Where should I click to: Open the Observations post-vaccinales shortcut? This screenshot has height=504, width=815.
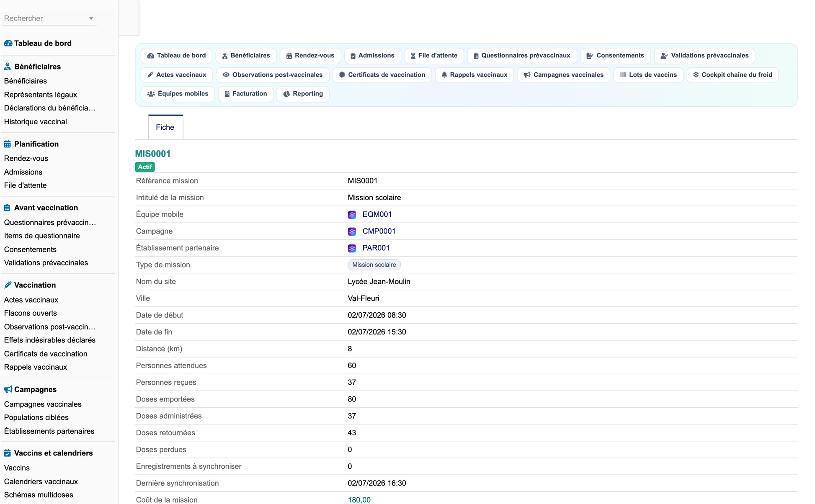pos(273,75)
